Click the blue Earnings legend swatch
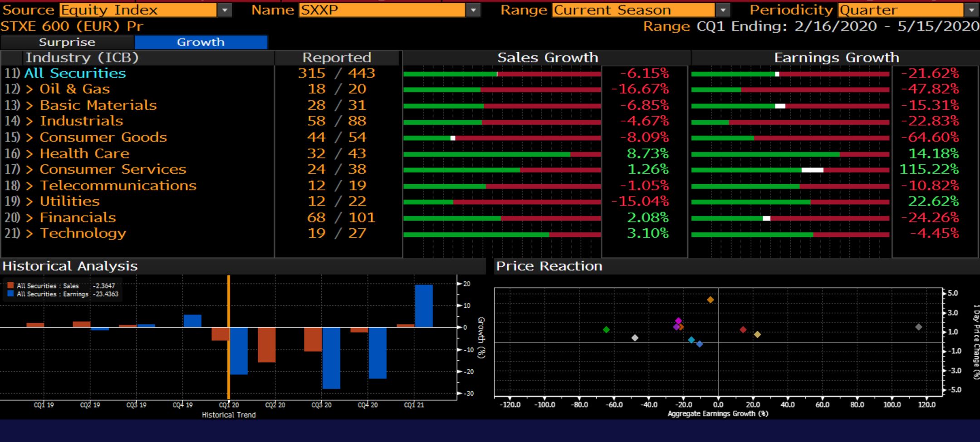Image resolution: width=980 pixels, height=442 pixels. tap(10, 294)
